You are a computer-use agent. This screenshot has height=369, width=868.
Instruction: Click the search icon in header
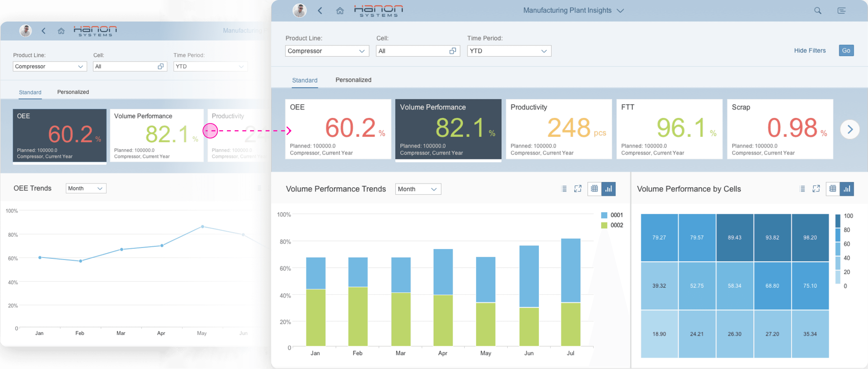(817, 11)
